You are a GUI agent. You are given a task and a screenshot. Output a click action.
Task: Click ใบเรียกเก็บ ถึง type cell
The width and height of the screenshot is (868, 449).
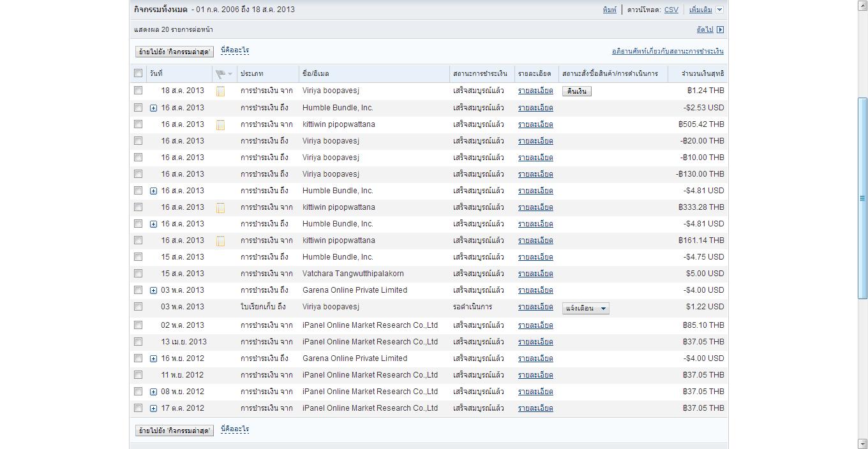(263, 307)
